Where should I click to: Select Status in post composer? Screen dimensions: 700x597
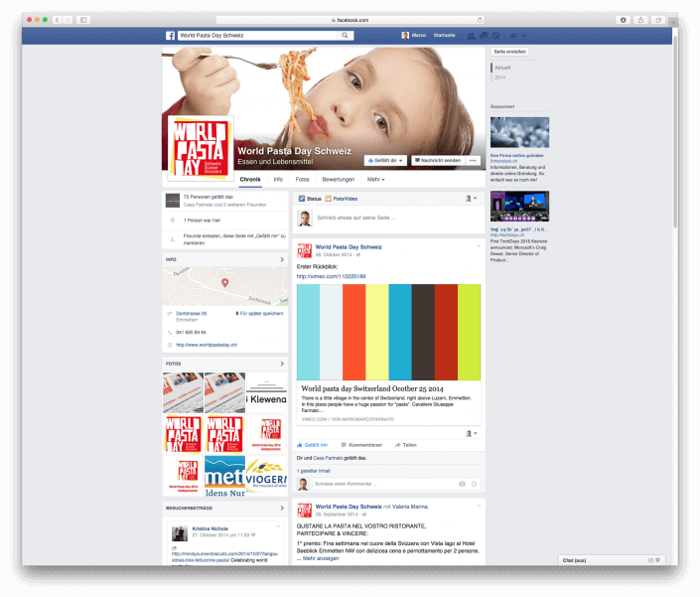click(310, 199)
